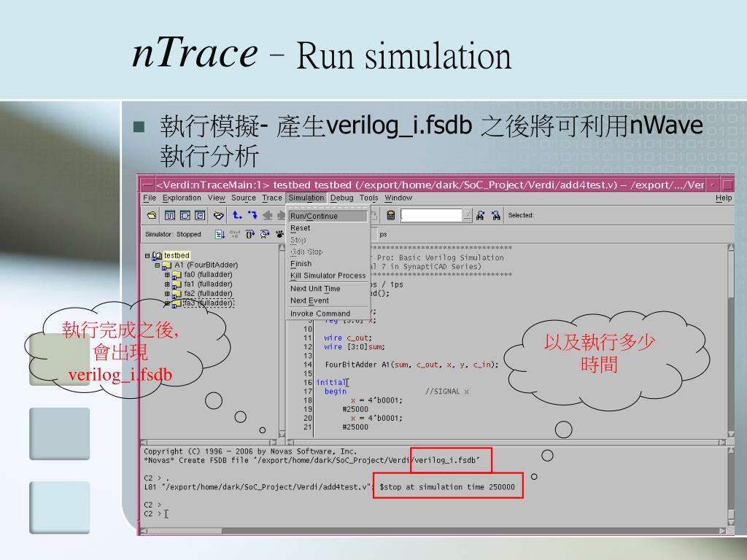Open the Exploration menu
Viewport: 747px width, 560px height.
(182, 198)
